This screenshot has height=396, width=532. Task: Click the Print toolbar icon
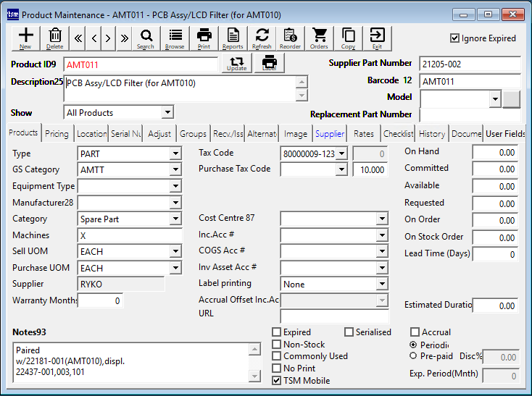(x=204, y=38)
